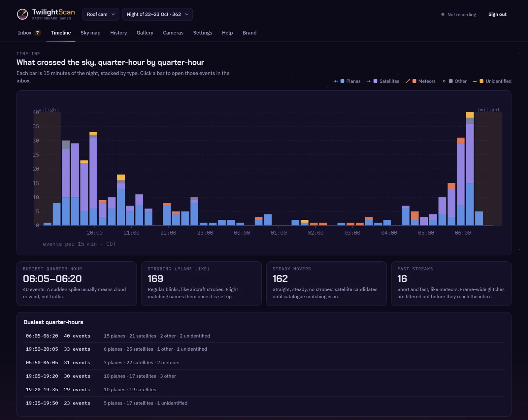
Task: Open the Help tab
Action: pyautogui.click(x=227, y=33)
